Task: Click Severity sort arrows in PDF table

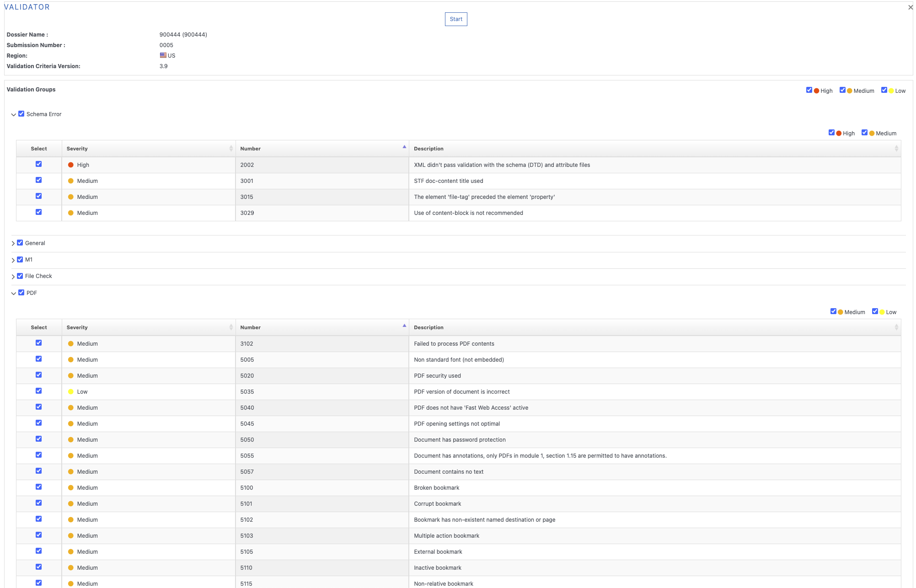Action: point(231,327)
